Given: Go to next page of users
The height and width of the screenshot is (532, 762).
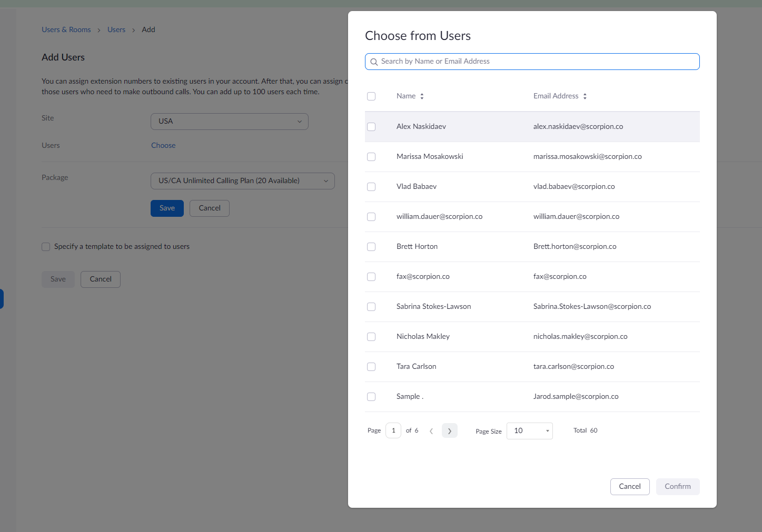Looking at the screenshot, I should click(449, 431).
